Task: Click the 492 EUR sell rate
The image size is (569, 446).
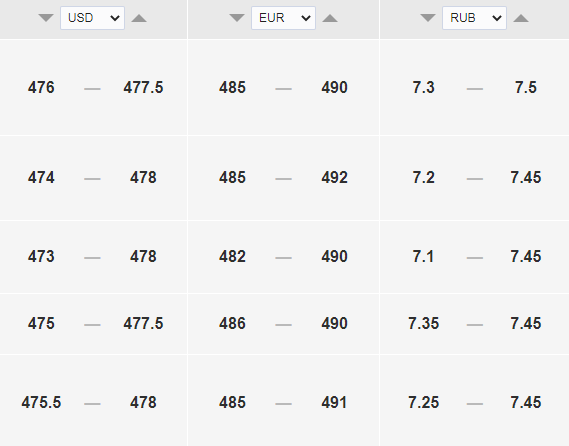Action: coord(334,177)
